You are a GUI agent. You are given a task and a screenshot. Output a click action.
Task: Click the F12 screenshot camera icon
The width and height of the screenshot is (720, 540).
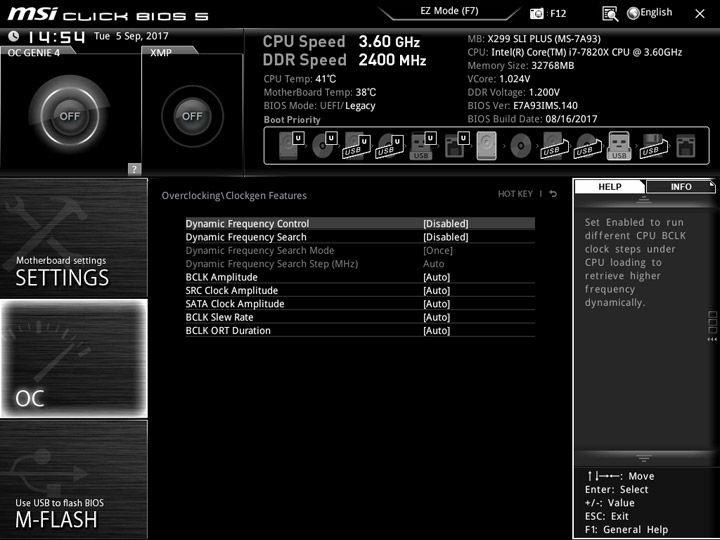(x=536, y=14)
